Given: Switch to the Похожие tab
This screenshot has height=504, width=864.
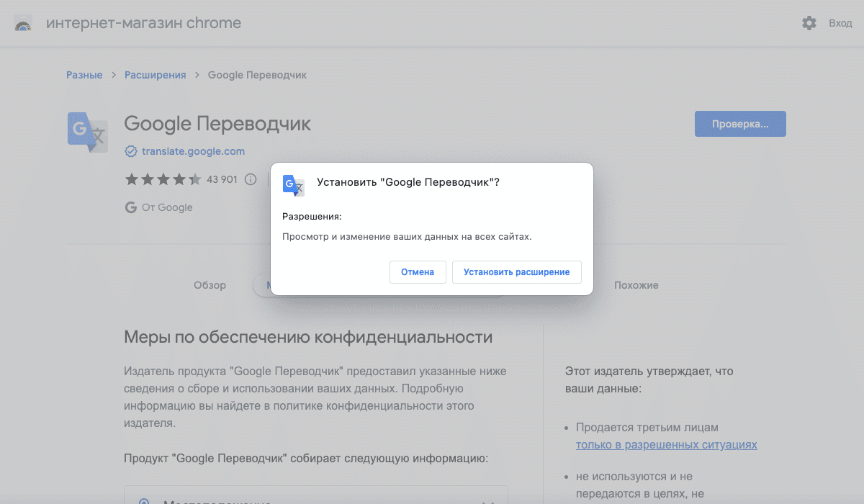Looking at the screenshot, I should coord(636,285).
